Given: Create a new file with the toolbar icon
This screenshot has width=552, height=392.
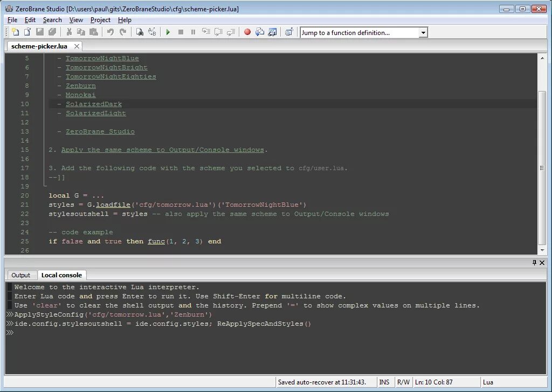Looking at the screenshot, I should (15, 32).
